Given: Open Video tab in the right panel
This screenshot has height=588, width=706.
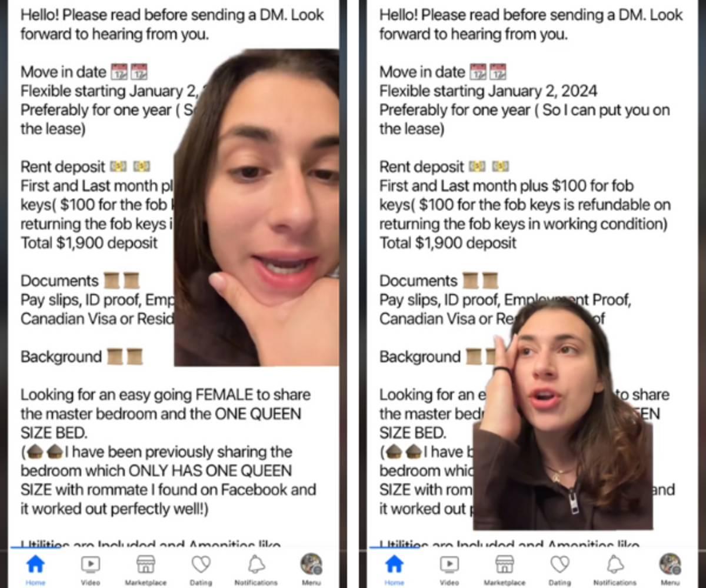Looking at the screenshot, I should point(449,565).
